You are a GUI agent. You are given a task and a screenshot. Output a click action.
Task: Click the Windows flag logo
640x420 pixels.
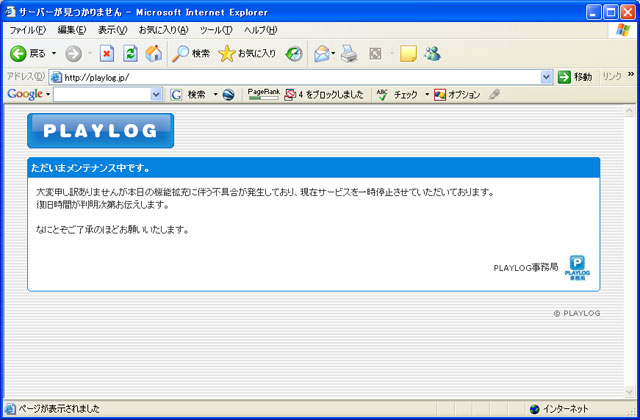click(x=623, y=30)
